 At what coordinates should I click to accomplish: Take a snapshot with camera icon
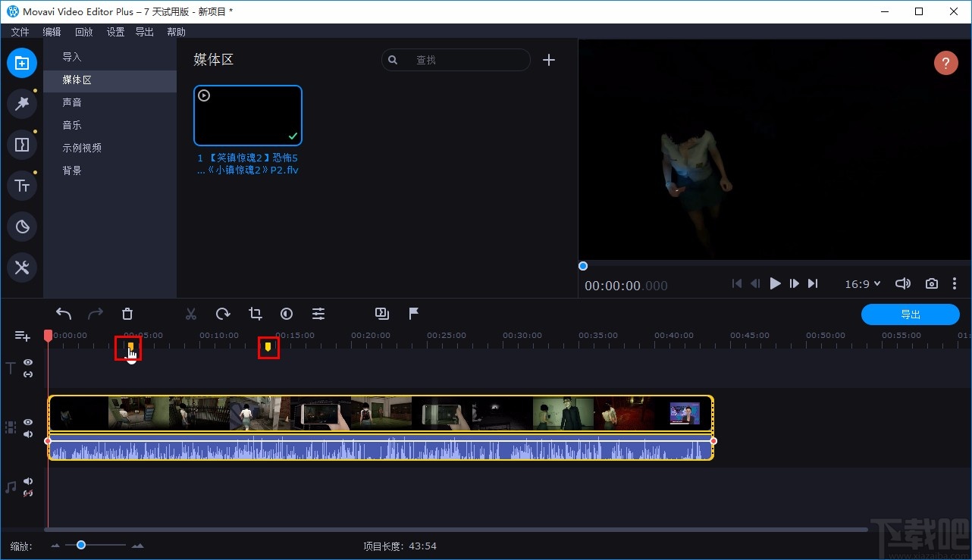pyautogui.click(x=932, y=283)
